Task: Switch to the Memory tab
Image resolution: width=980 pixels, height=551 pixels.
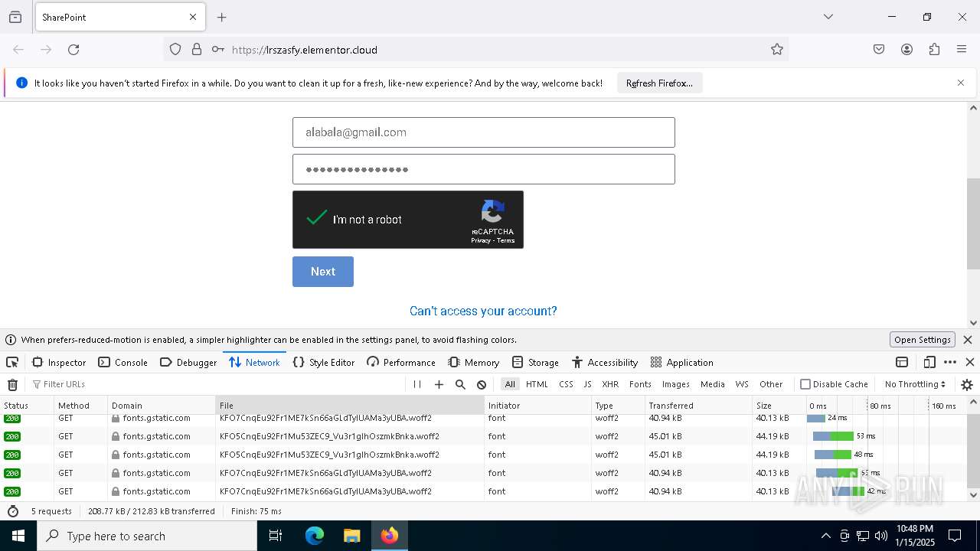Action: pyautogui.click(x=474, y=363)
